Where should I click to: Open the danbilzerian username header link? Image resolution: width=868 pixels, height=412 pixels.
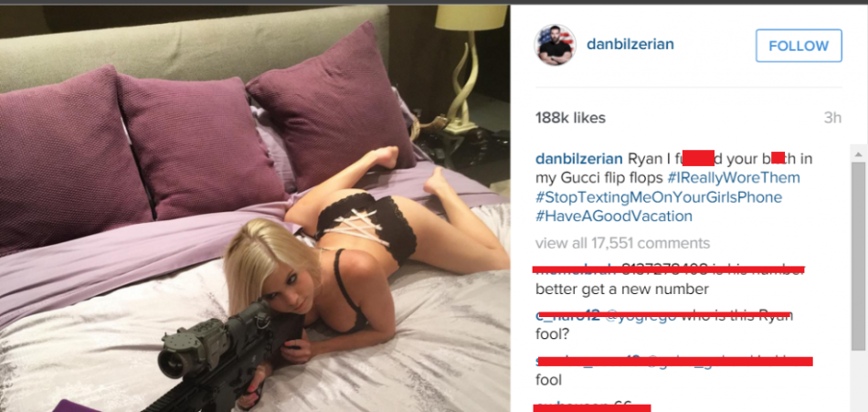pos(630,44)
